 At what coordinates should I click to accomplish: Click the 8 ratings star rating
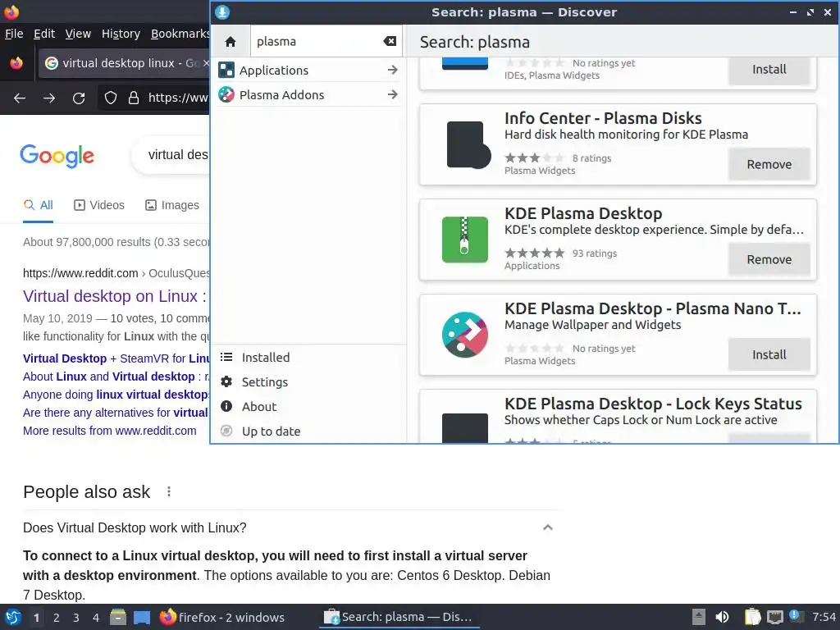point(535,158)
